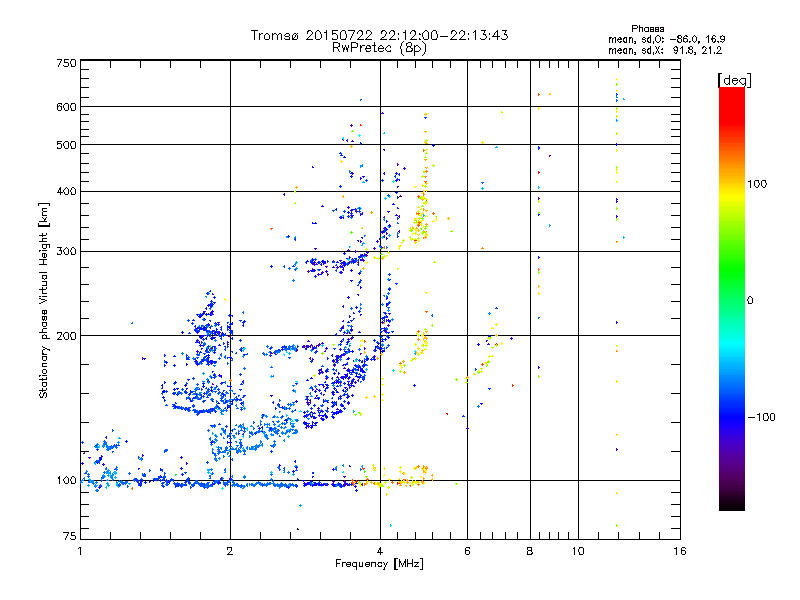Click the y-axis tick label '750'
The height and width of the screenshot is (600, 800).
coord(66,63)
